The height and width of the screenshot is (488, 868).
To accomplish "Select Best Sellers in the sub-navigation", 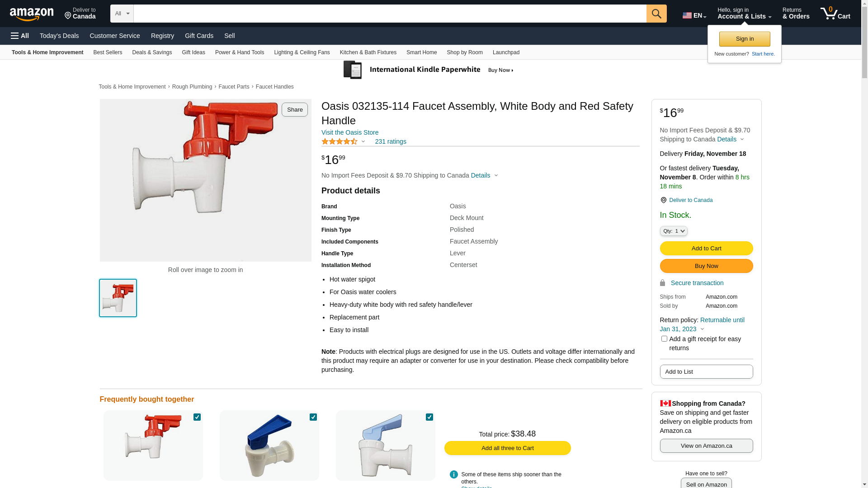I will click(x=108, y=52).
